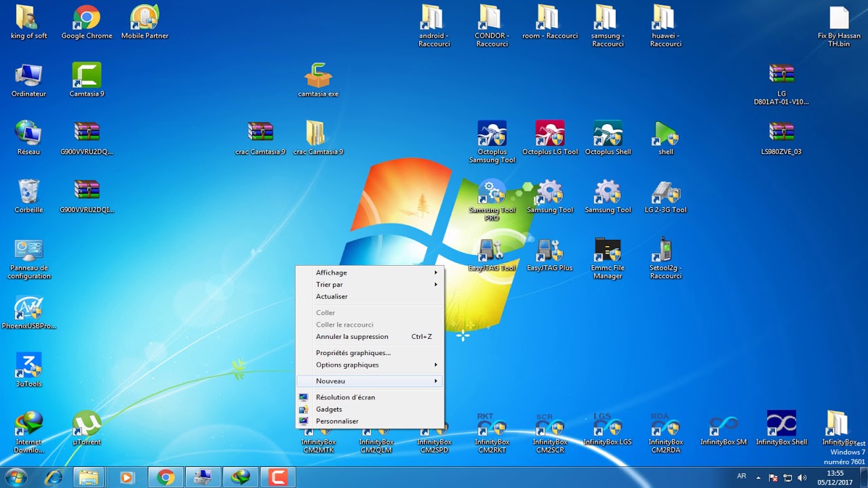Expand the Affichage submenu

[x=370, y=272]
